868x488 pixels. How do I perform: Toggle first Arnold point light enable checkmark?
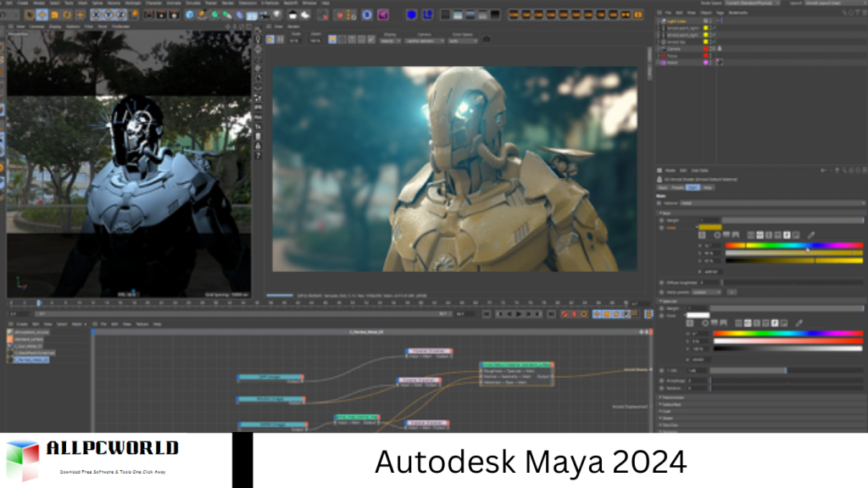(714, 28)
